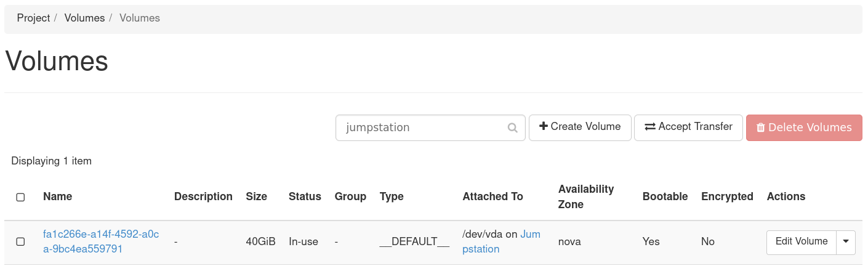Expand the dropdown arrow beside Edit Volume
Viewport: 868px width, 271px height.
(846, 241)
